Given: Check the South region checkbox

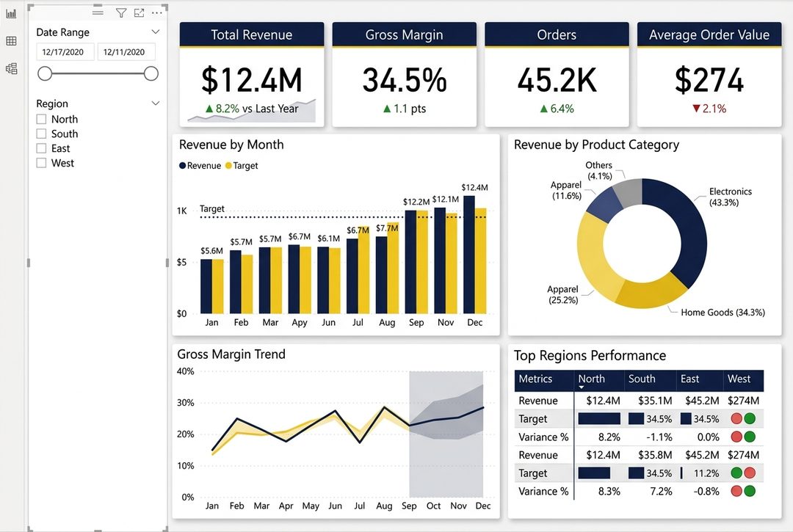Looking at the screenshot, I should (x=41, y=134).
